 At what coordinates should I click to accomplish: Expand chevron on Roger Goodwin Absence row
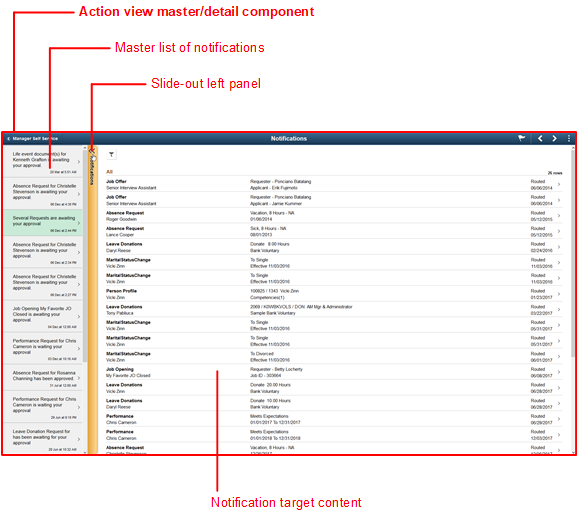(559, 216)
